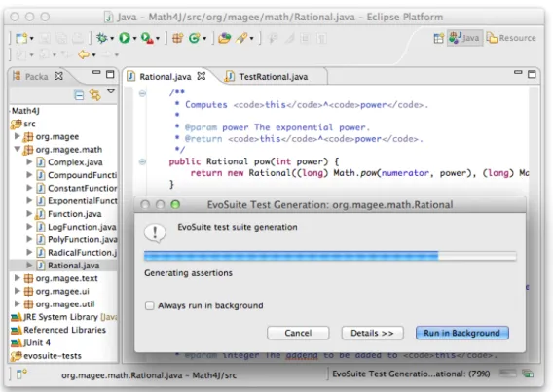Close the Package Explorer view tab
The image size is (553, 392).
pyautogui.click(x=58, y=76)
